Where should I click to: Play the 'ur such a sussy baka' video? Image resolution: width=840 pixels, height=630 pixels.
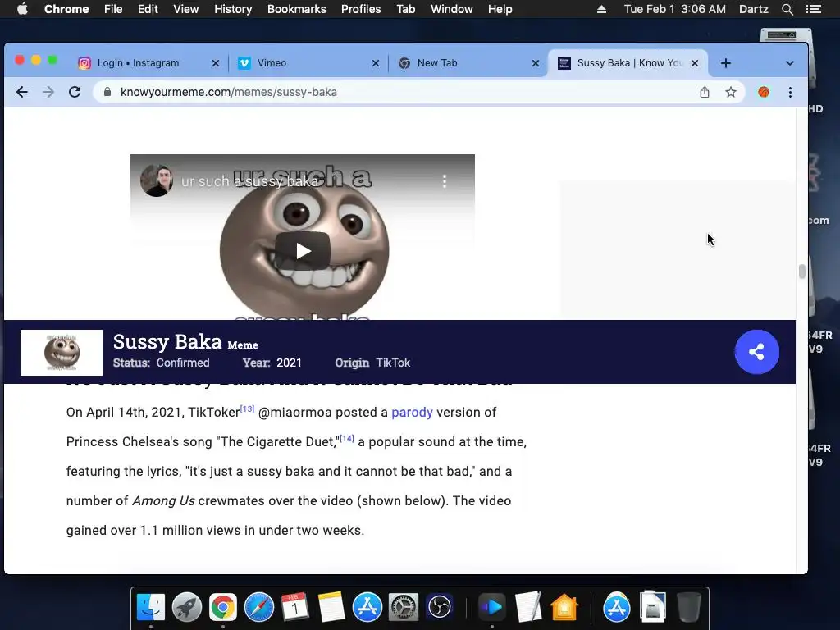[303, 251]
